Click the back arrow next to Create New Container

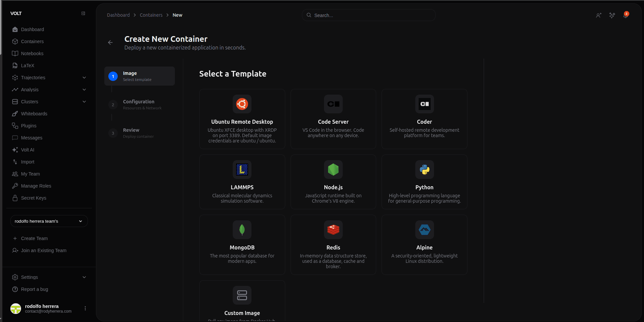coord(110,42)
